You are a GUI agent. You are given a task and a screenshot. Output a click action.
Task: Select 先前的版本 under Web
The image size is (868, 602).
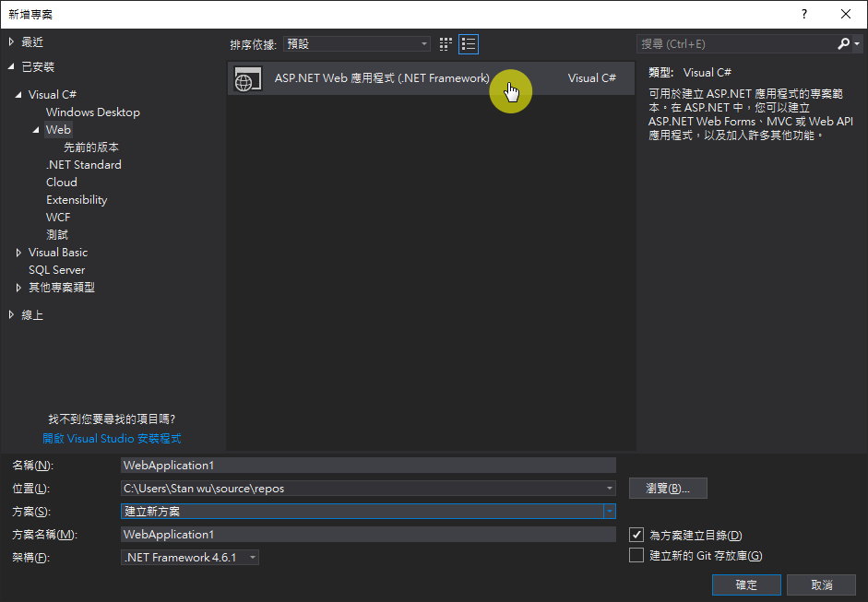[91, 148]
